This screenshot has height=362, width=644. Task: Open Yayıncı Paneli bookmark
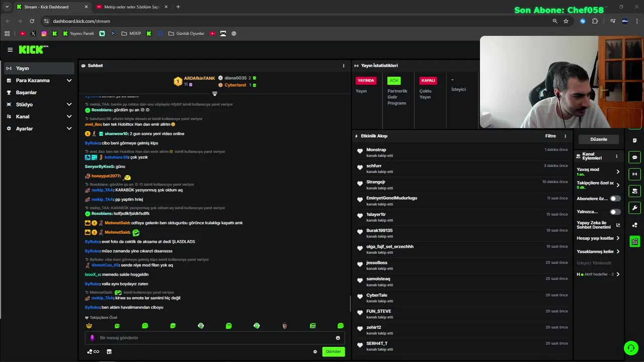(78, 34)
